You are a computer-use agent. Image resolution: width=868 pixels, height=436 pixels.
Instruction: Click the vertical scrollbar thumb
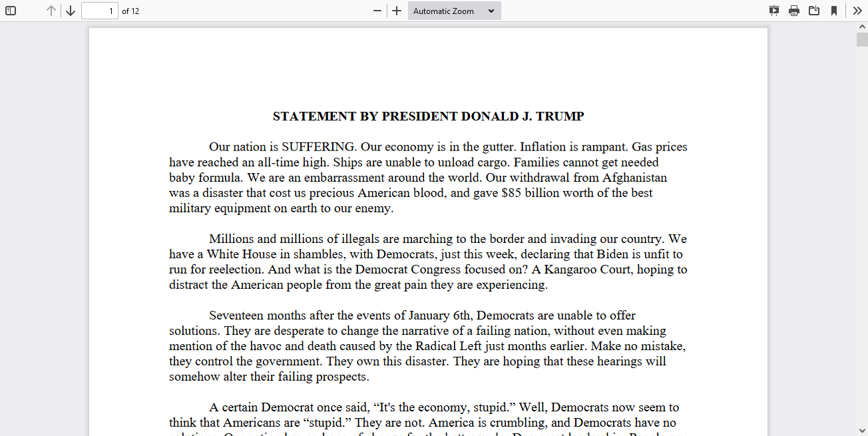pos(862,39)
